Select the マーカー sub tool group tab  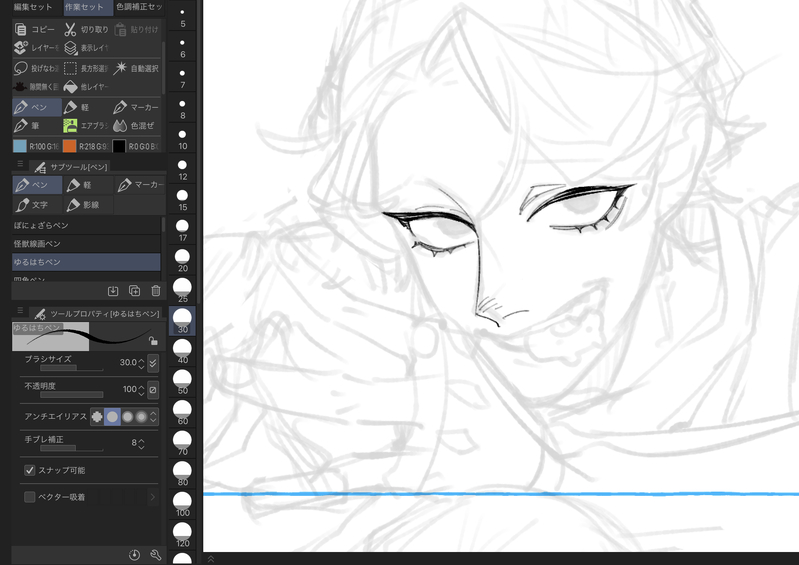point(140,185)
